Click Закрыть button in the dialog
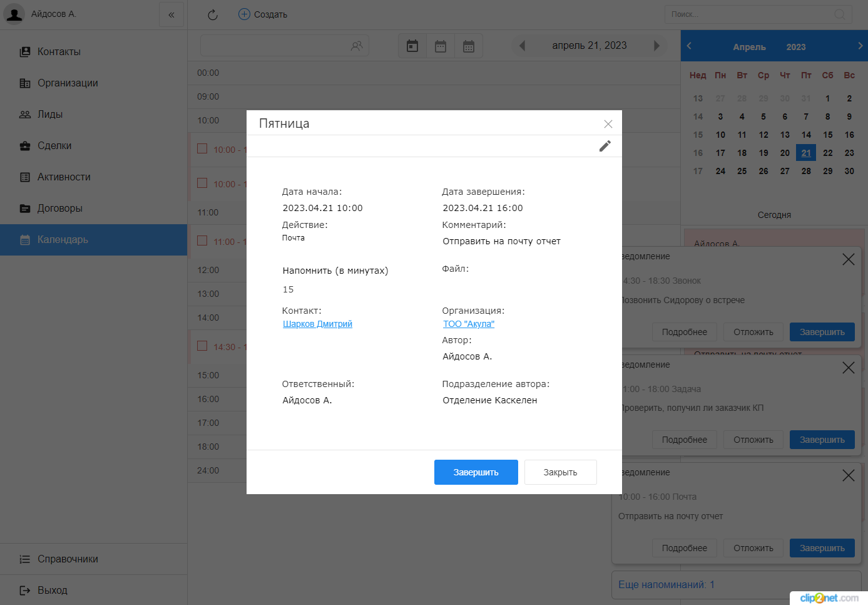 click(561, 472)
